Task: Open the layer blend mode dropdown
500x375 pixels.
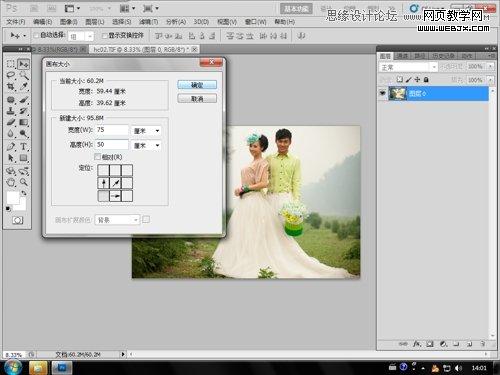Action: click(408, 67)
